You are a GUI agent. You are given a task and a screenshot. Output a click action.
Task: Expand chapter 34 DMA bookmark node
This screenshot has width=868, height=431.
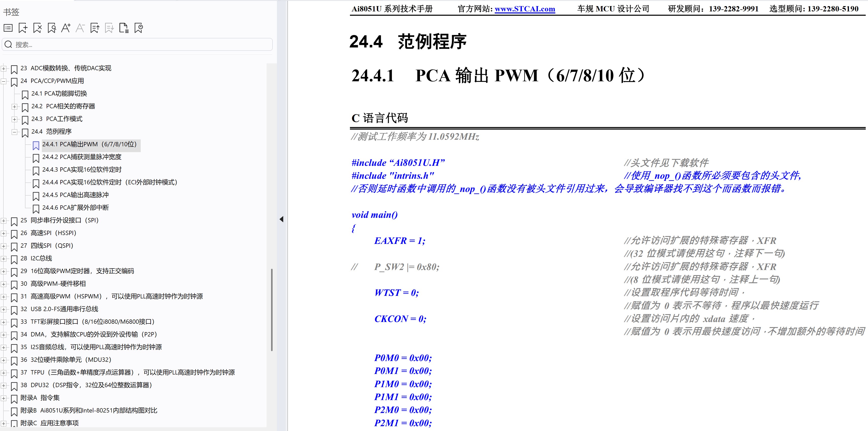coord(3,335)
